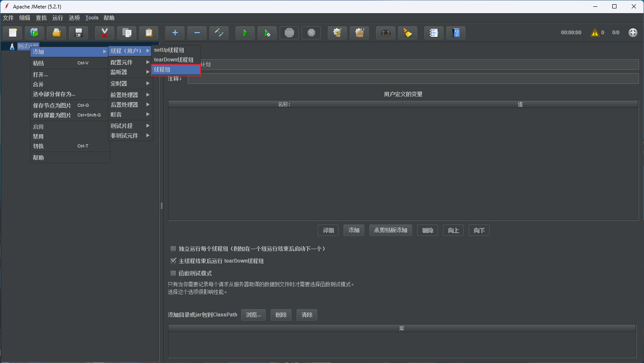Screen dimensions: 644x363
Task: Expand 添加 submenu in context menu
Action: [70, 52]
